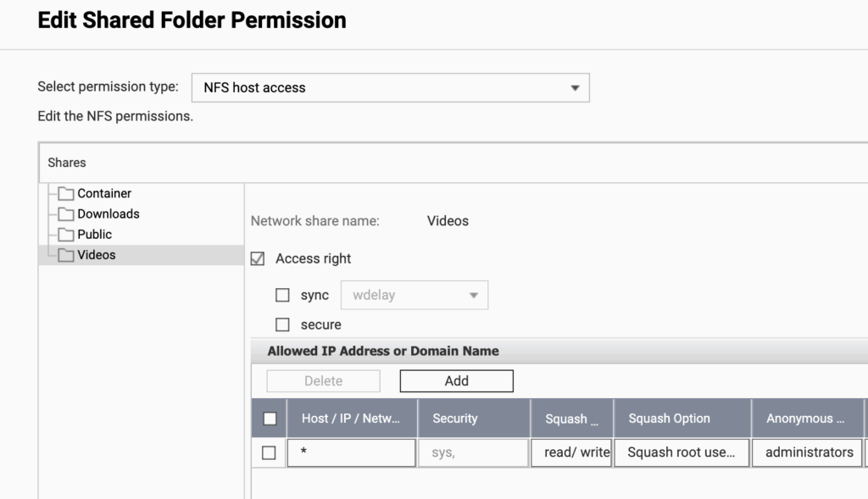Enable the sync checkbox
The height and width of the screenshot is (499, 868).
tap(283, 296)
